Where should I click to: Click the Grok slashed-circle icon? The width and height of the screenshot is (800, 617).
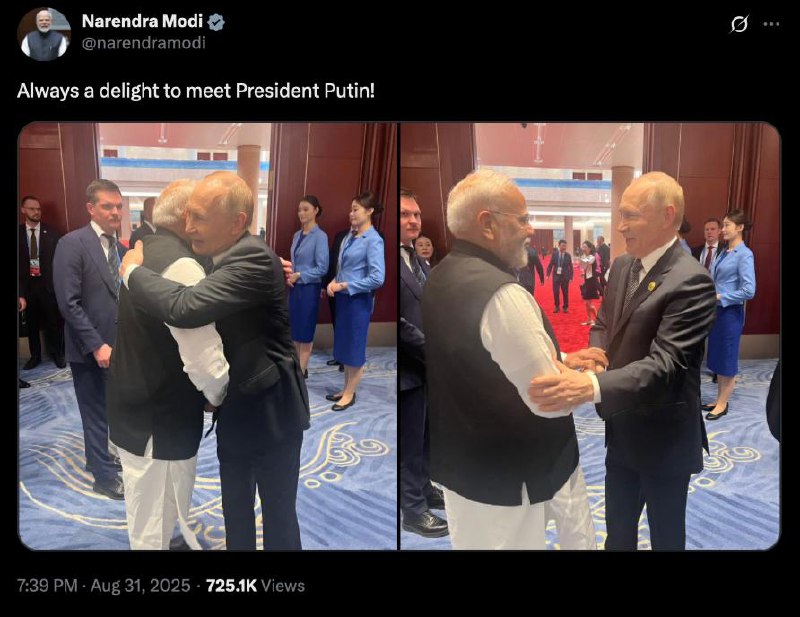click(739, 24)
